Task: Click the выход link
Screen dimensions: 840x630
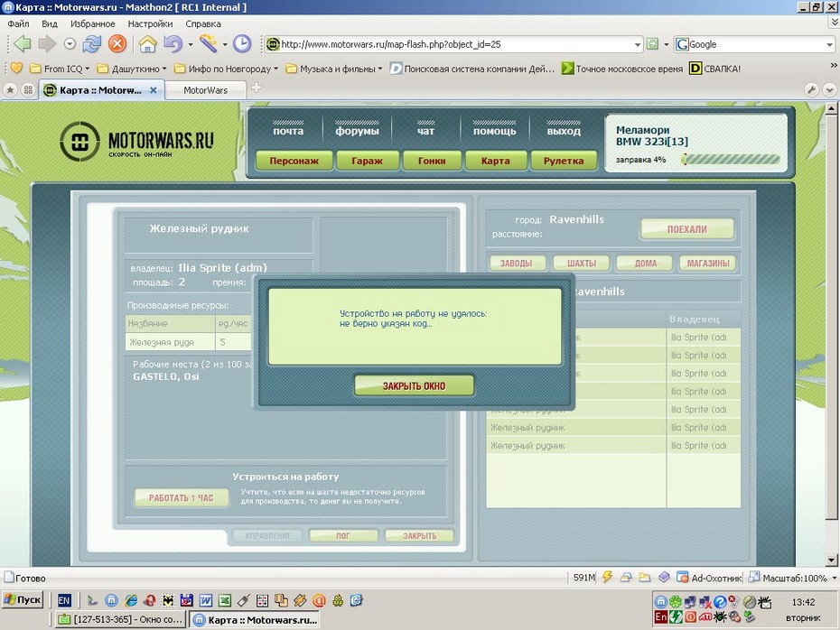Action: pos(564,131)
